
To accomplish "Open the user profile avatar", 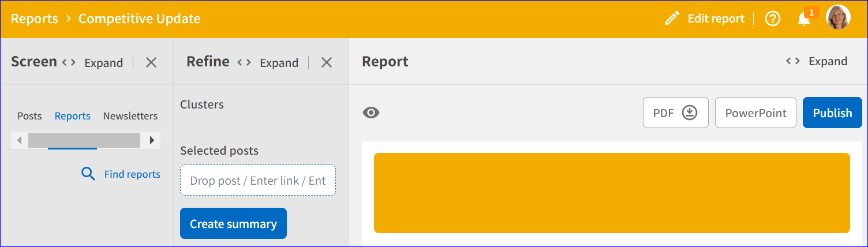I will pos(838,18).
